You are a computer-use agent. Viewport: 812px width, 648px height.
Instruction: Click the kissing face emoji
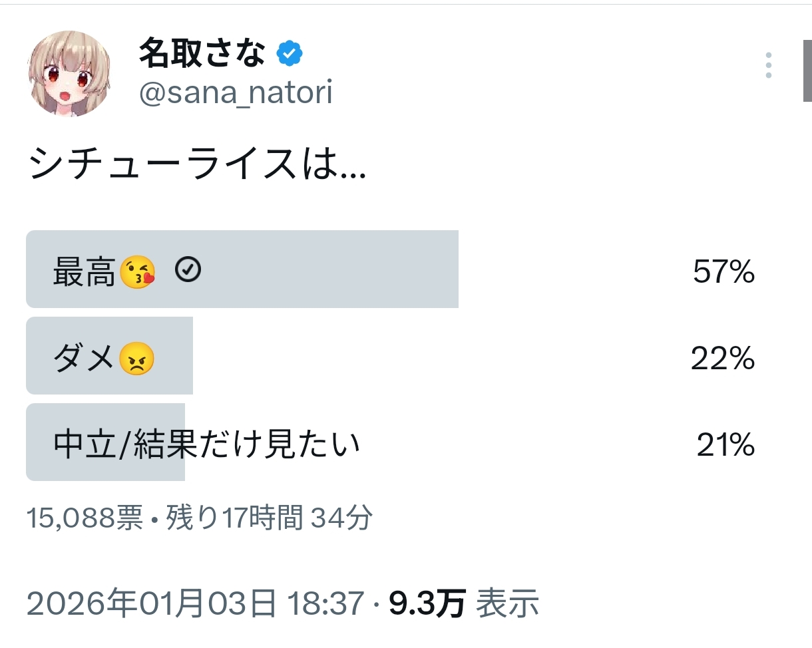(x=138, y=273)
